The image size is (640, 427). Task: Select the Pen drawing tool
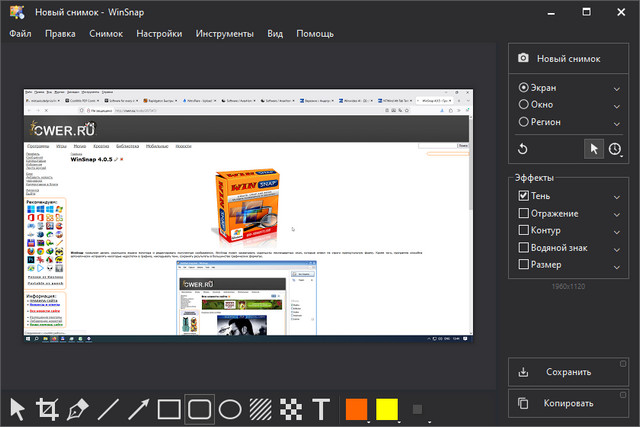coord(78,409)
